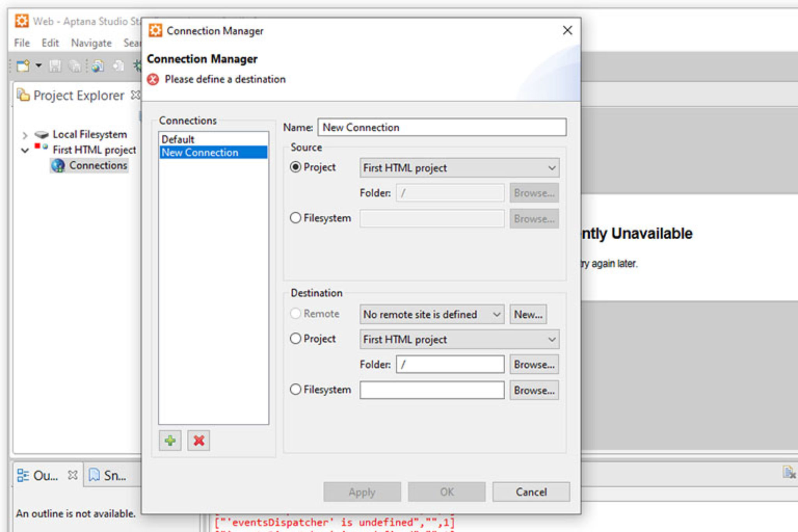Delete connection with red X icon
798x532 pixels.
click(x=199, y=441)
